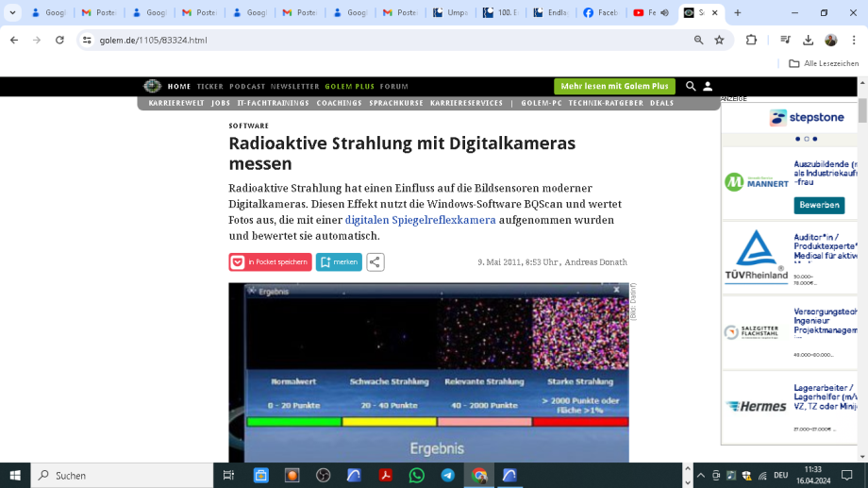This screenshot has height=488, width=868.
Task: Open WhatsApp from the taskbar
Action: (417, 476)
